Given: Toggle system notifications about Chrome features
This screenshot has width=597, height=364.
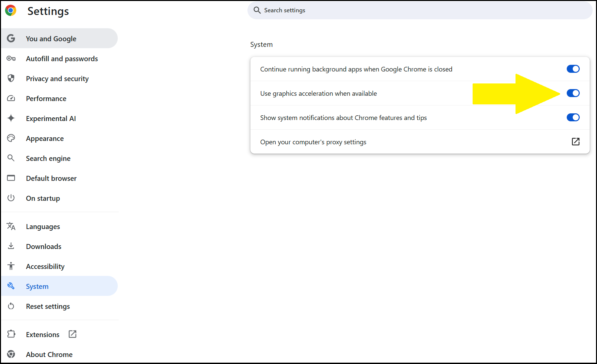Looking at the screenshot, I should pos(573,117).
